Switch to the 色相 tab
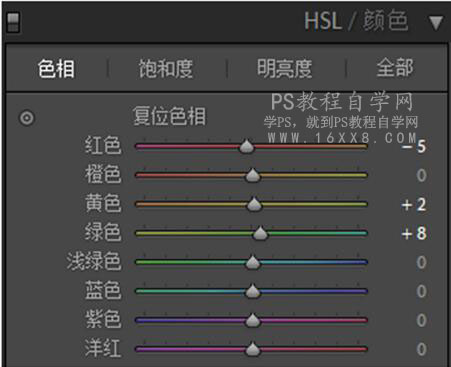 click(56, 69)
